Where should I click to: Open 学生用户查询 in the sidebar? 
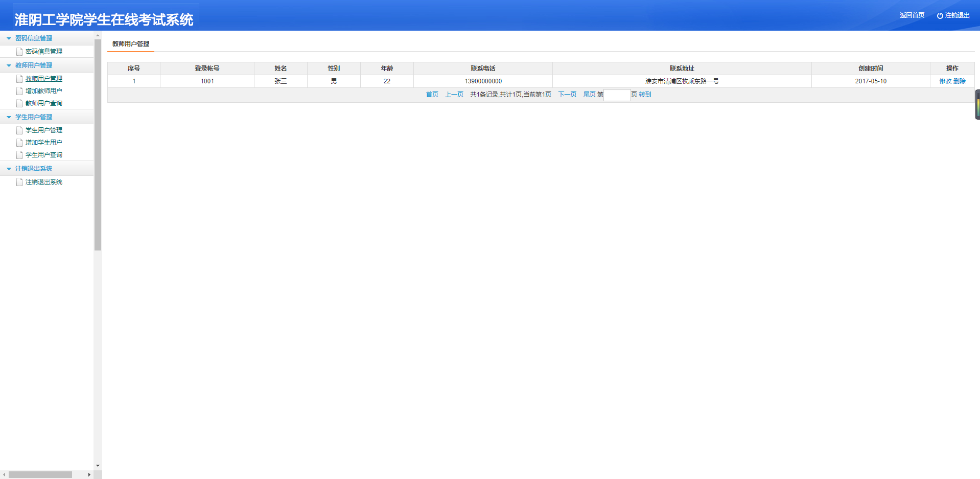click(44, 155)
